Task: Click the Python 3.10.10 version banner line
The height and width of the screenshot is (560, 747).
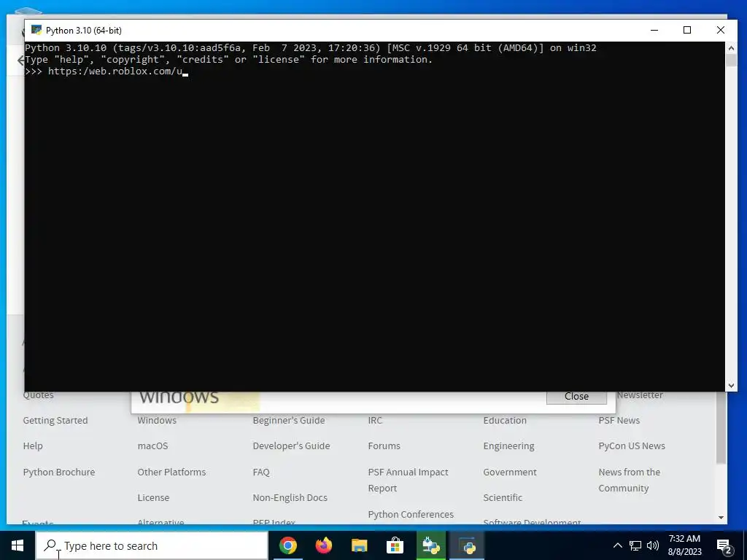Action: (311, 47)
